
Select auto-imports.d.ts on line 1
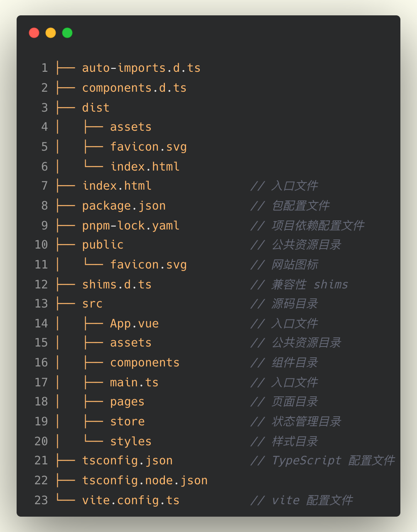pyautogui.click(x=141, y=68)
